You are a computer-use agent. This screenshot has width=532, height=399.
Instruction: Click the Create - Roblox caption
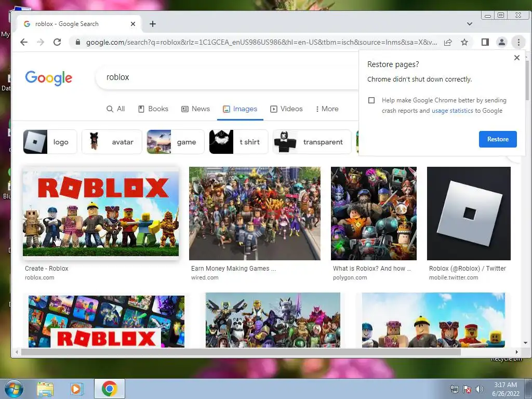pos(46,269)
